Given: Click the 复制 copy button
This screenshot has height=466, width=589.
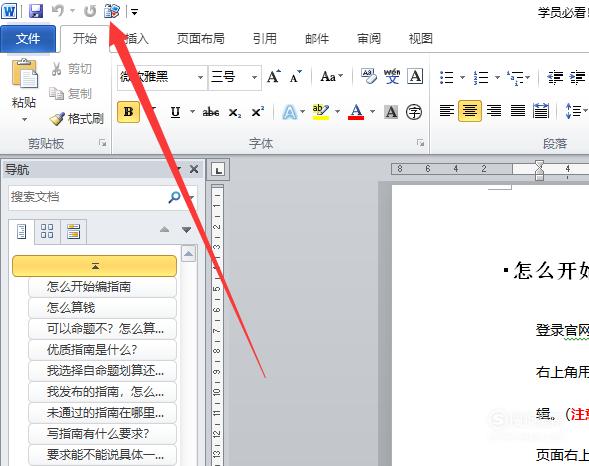Looking at the screenshot, I should [71, 94].
